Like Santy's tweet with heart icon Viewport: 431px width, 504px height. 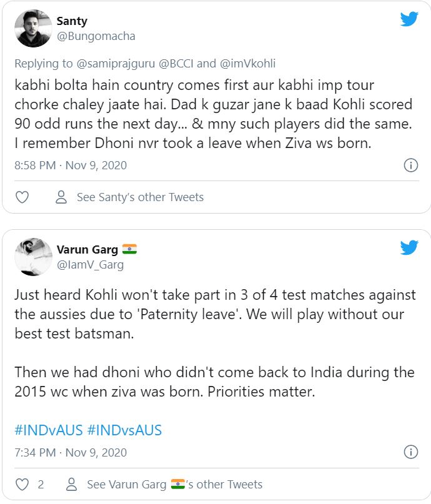[x=22, y=197]
